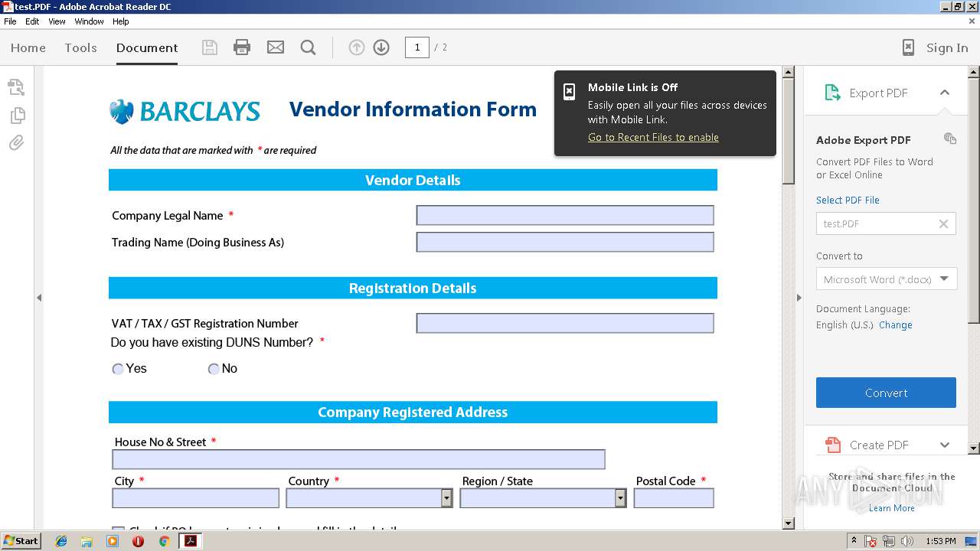Remove selected test.PDF with X icon

(943, 223)
